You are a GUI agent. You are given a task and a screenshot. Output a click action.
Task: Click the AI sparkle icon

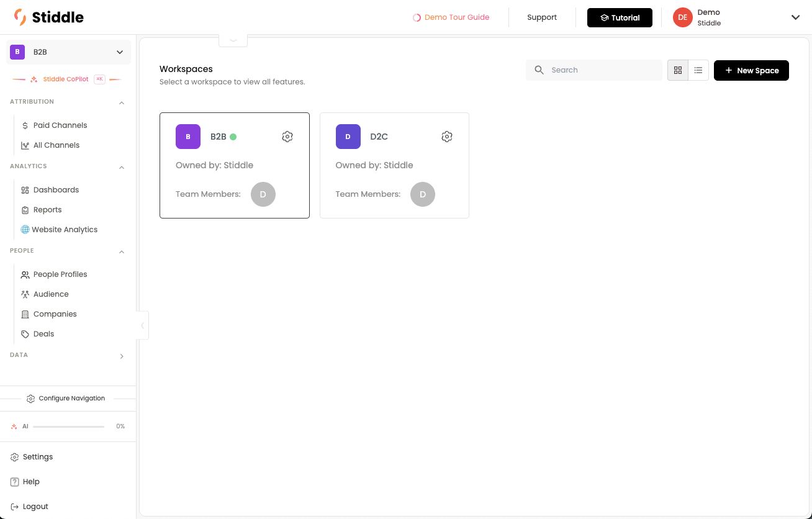[x=14, y=426]
